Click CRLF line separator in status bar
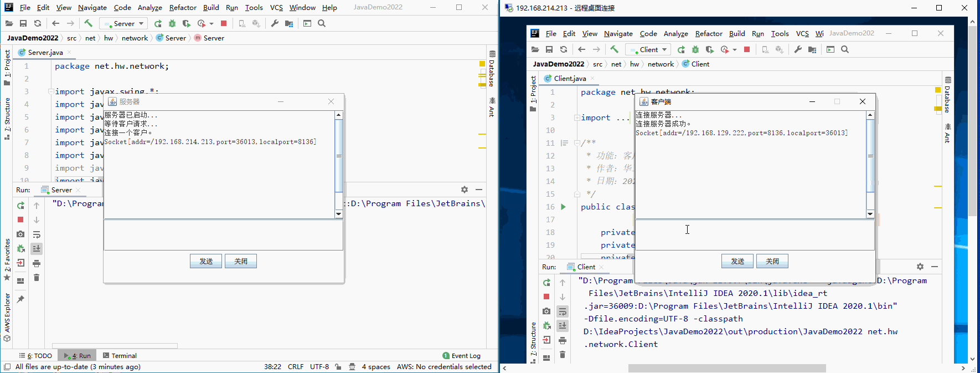Screen dimensions: 980x373 click(296, 367)
